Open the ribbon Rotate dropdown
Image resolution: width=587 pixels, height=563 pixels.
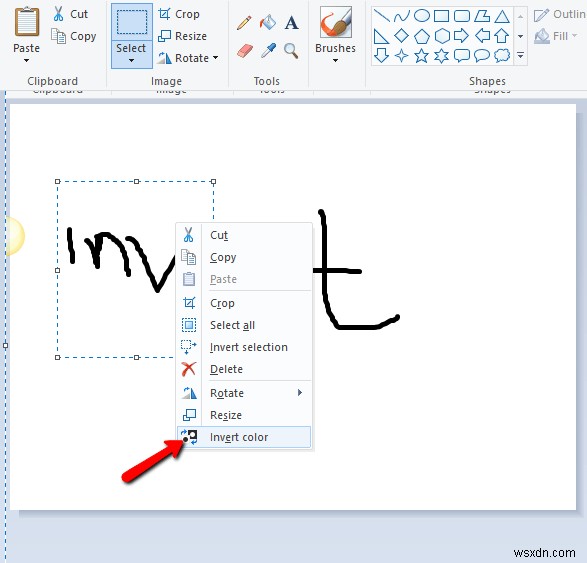pos(215,58)
